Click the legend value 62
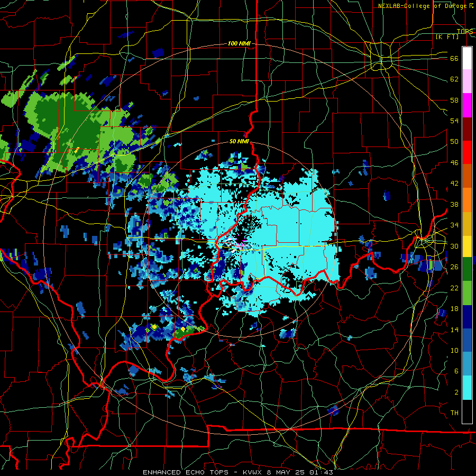This screenshot has width=476, height=476. point(454,79)
